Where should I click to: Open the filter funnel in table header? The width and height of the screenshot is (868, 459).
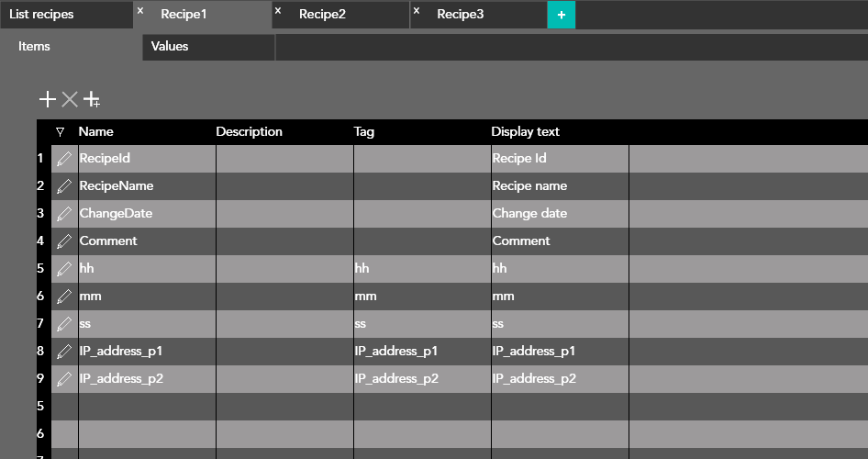coord(60,132)
